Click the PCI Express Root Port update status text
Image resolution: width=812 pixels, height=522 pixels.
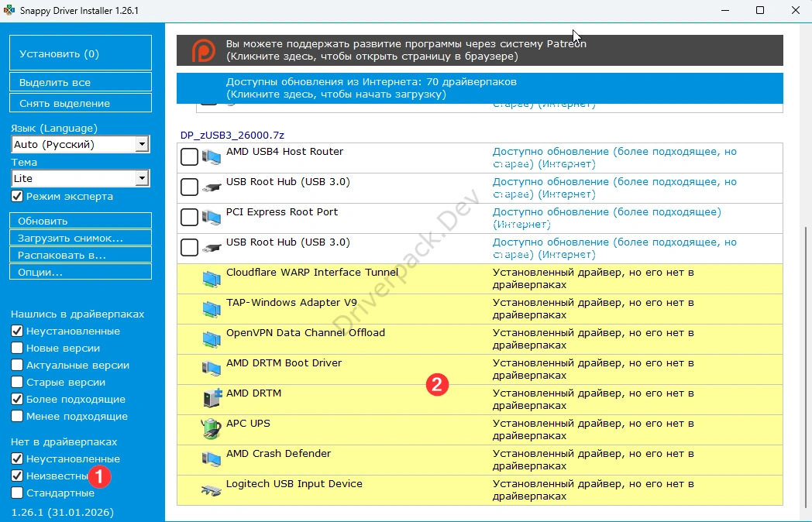(607, 218)
